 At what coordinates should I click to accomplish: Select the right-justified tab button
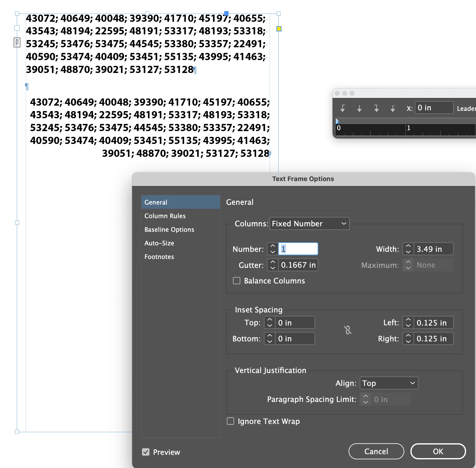(x=376, y=108)
